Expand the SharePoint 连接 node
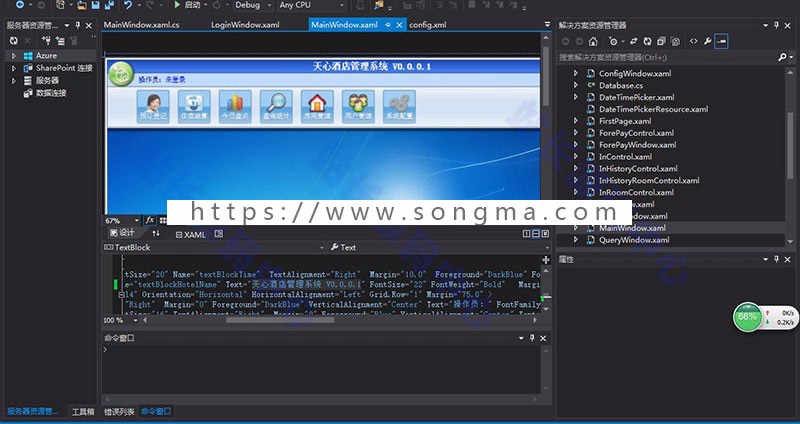Viewport: 800px width, 424px height. (x=14, y=68)
